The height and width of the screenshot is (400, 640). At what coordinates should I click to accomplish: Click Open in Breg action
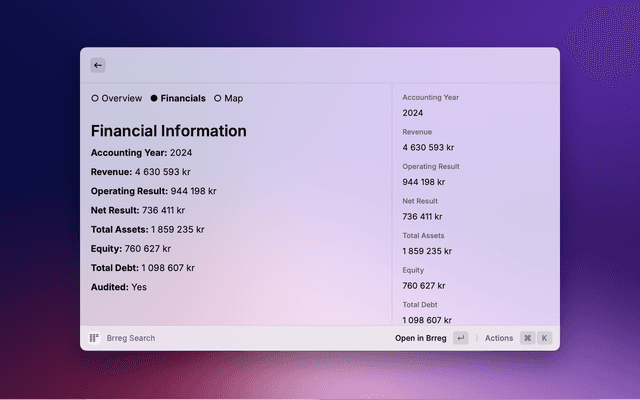[x=420, y=338]
